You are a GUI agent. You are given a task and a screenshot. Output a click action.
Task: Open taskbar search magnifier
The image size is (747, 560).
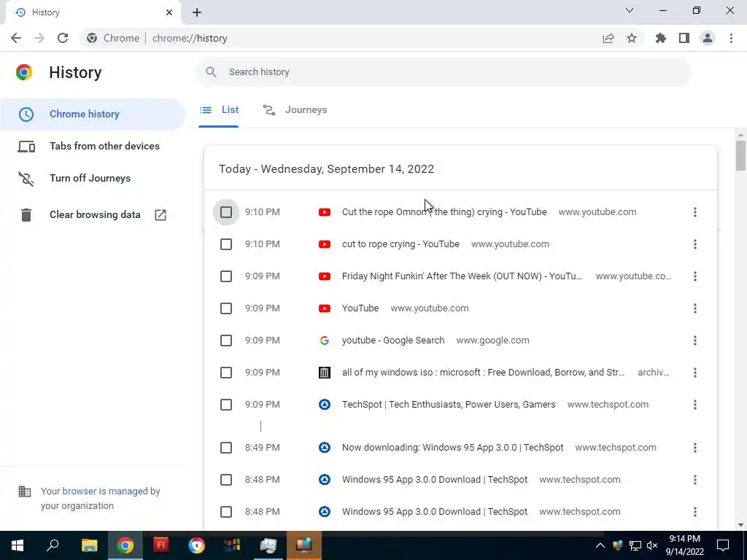53,545
